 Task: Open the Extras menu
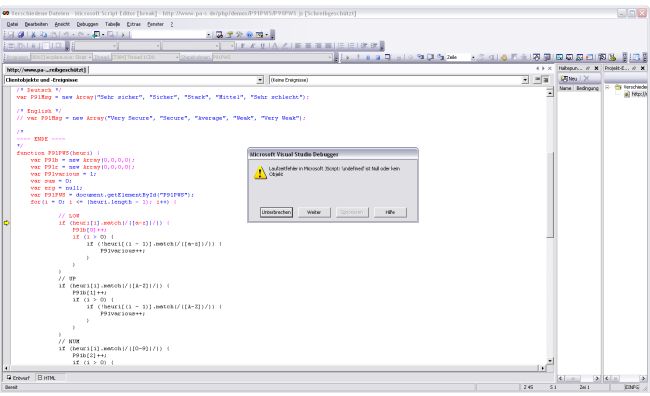tap(133, 24)
